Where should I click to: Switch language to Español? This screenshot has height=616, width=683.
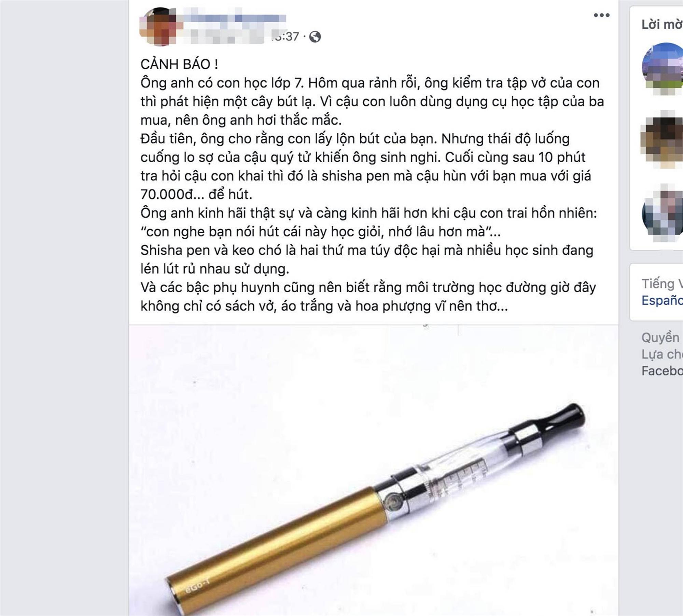coord(662,300)
